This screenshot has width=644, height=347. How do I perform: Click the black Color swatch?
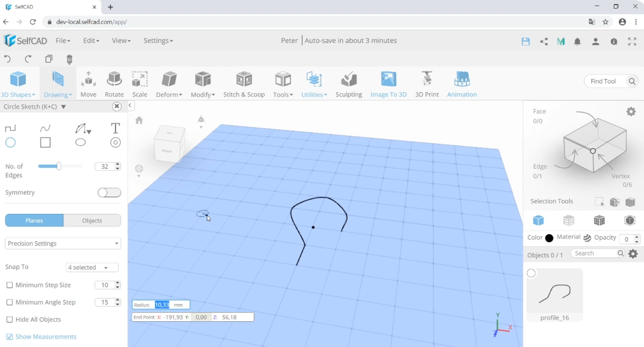click(549, 238)
